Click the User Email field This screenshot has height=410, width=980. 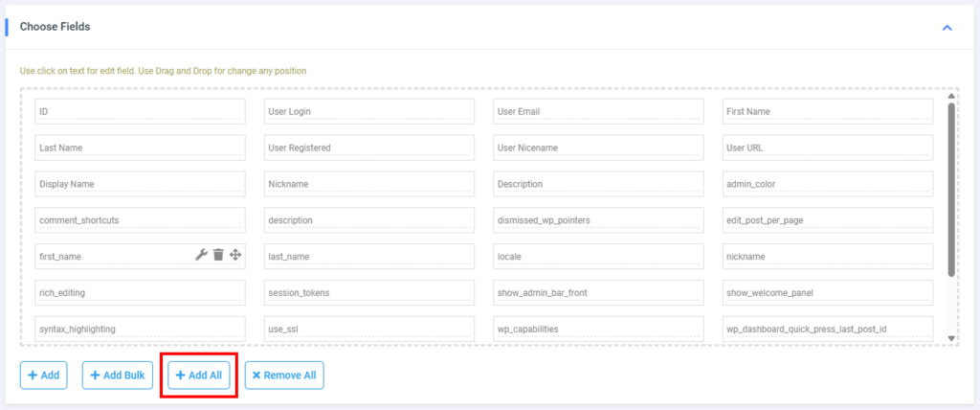(x=598, y=111)
